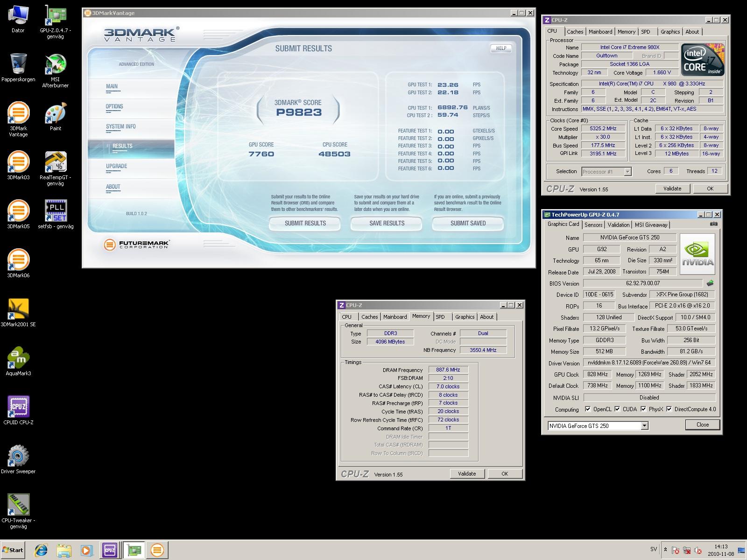Toggle DirectCompute 4.0 checkbox
The width and height of the screenshot is (747, 560).
click(x=669, y=409)
